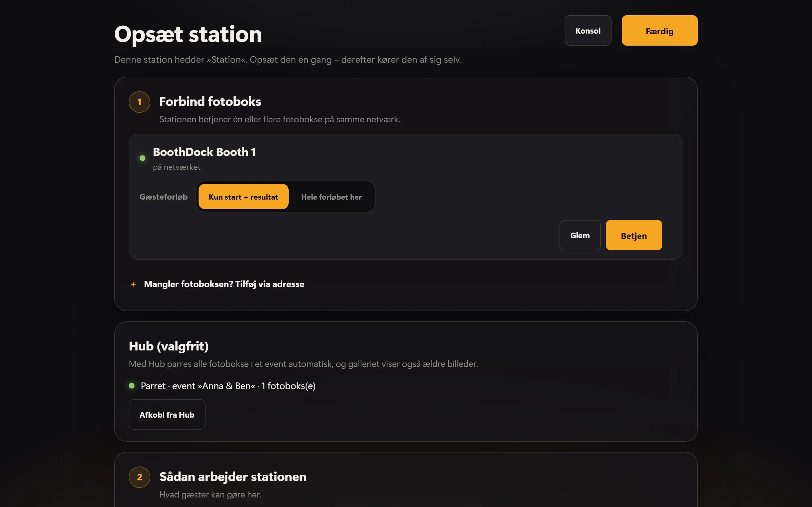Click the "Forbind fotoboks" section heading

pyautogui.click(x=210, y=102)
